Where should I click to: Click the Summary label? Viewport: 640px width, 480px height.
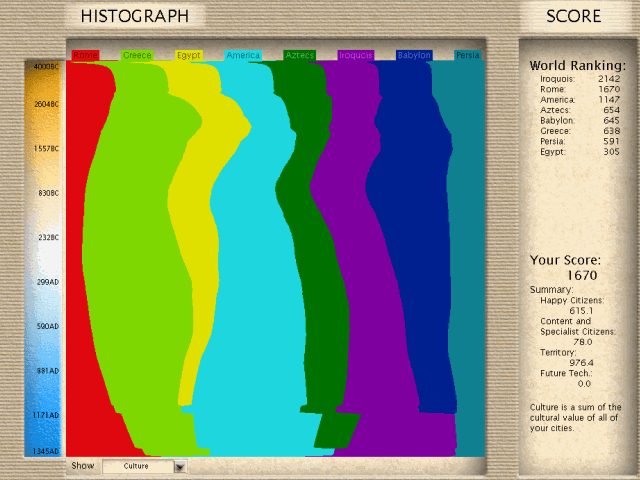[551, 290]
